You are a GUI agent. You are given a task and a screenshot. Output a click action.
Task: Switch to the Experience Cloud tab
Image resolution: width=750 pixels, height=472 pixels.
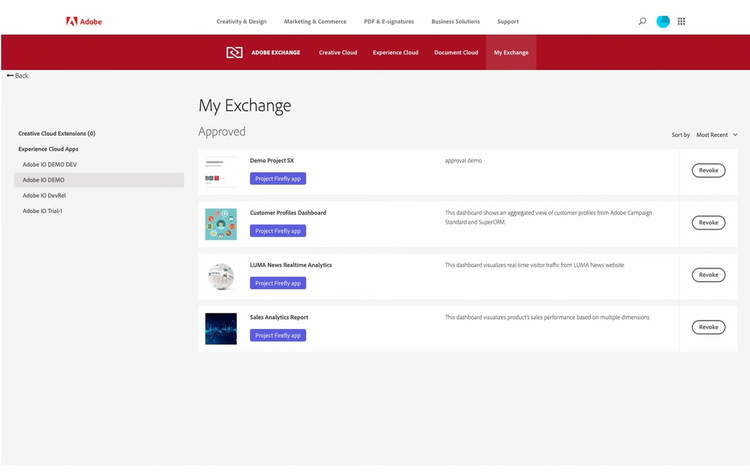[395, 53]
